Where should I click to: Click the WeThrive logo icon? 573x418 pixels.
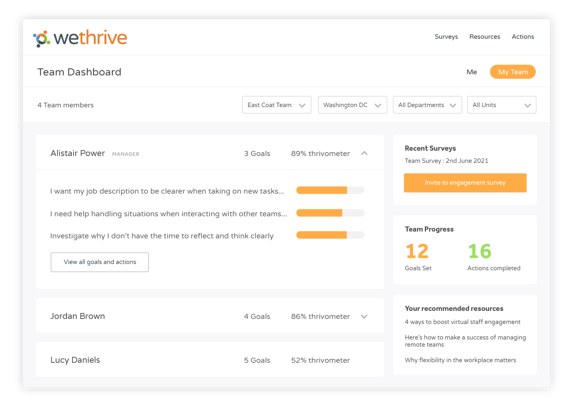(41, 38)
